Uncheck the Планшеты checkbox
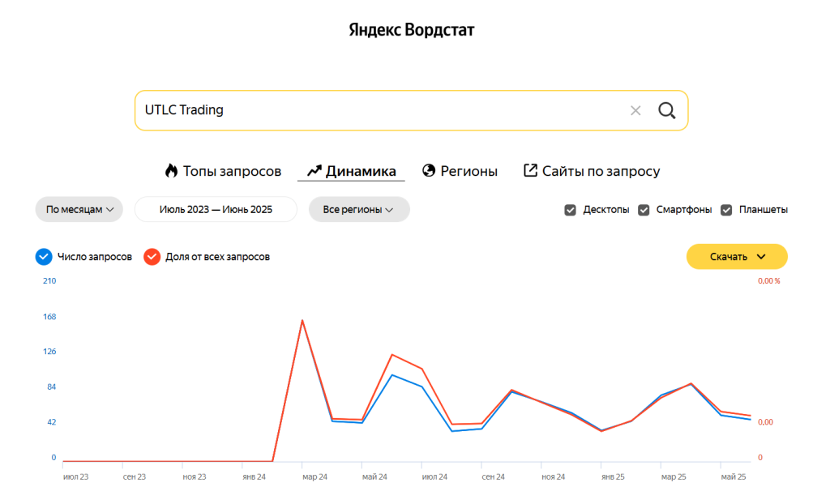The width and height of the screenshot is (830, 504). 726,210
